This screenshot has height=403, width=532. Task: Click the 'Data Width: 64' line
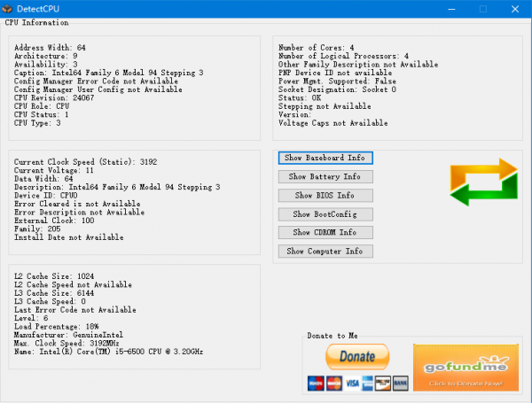tap(43, 179)
